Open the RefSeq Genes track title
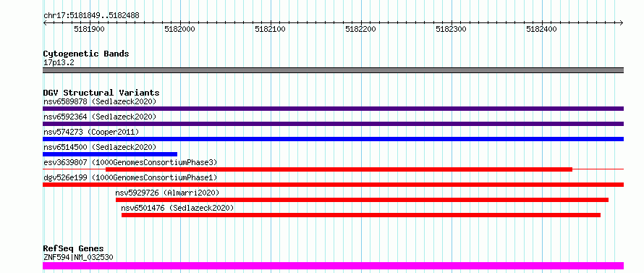Image resolution: width=644 pixels, height=273 pixels. tap(74, 249)
